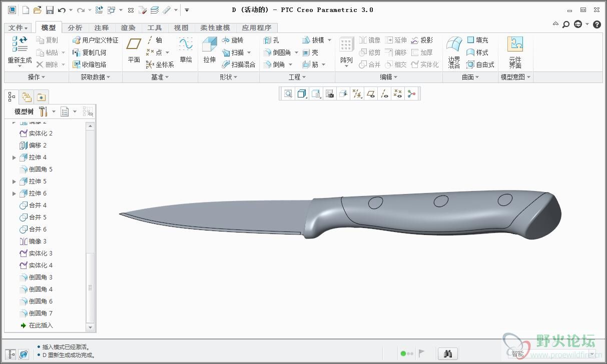Switch to the 分析 ribbon tab

[75, 28]
